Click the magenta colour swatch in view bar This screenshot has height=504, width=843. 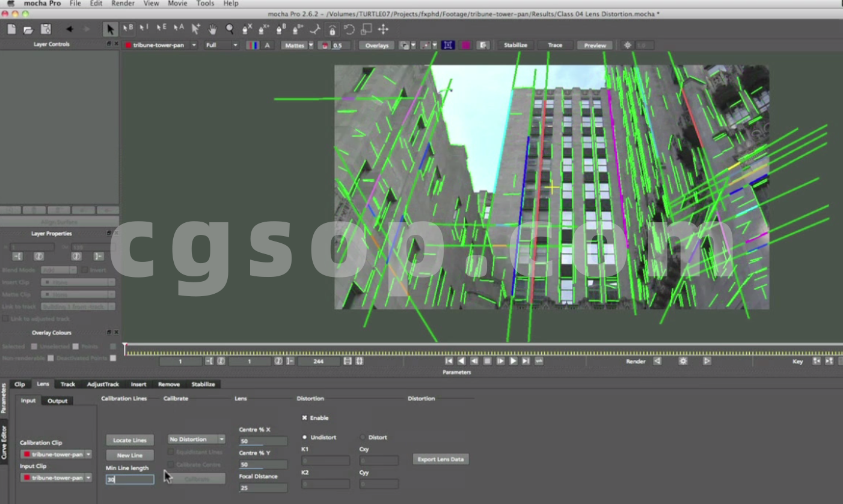pos(465,45)
